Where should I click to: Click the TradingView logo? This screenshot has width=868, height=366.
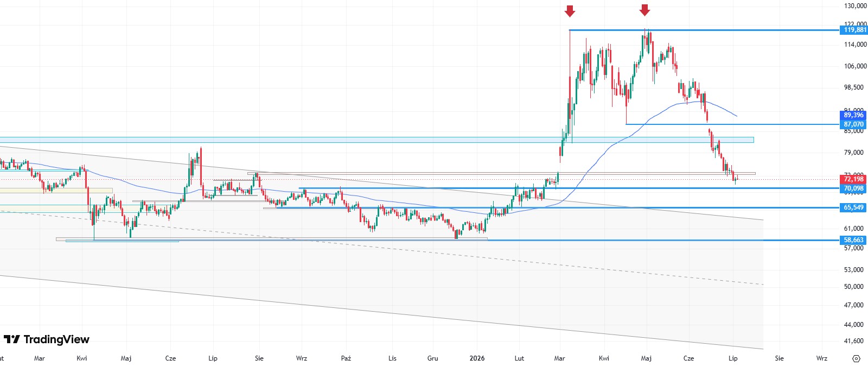(47, 339)
